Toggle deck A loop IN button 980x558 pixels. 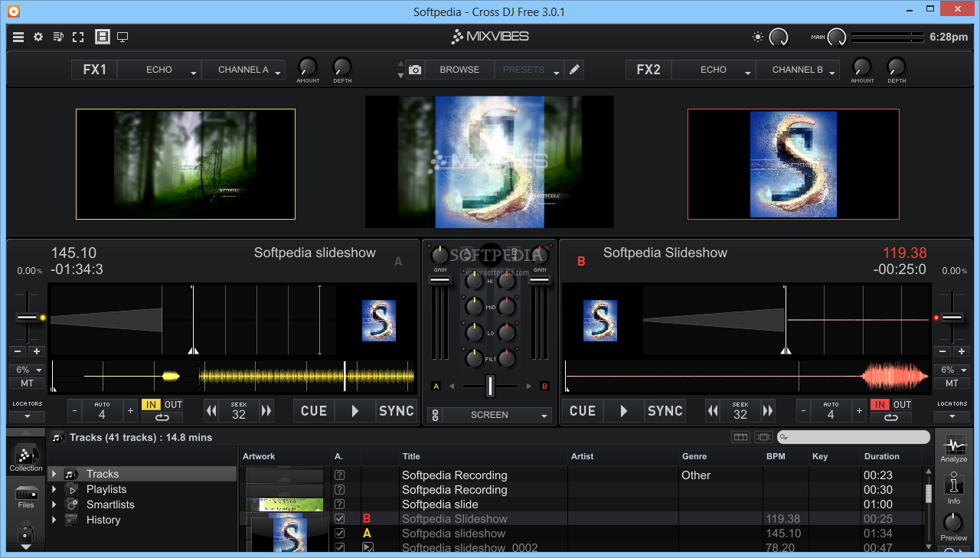[x=152, y=405]
